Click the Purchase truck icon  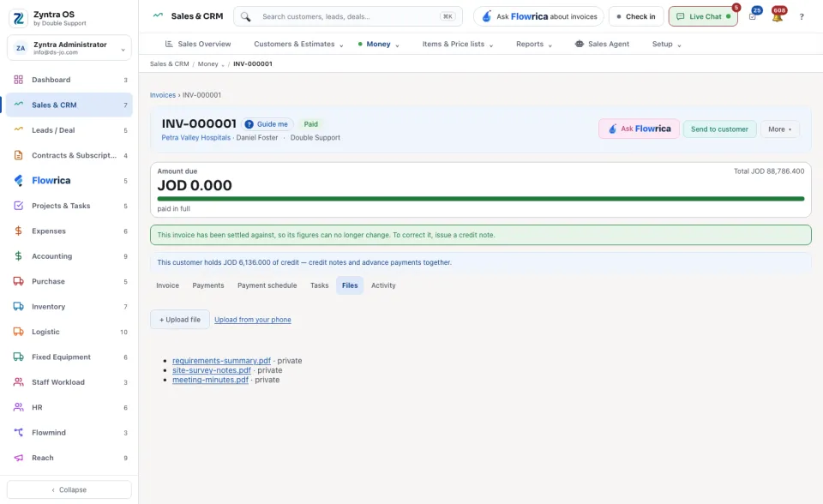click(x=18, y=281)
